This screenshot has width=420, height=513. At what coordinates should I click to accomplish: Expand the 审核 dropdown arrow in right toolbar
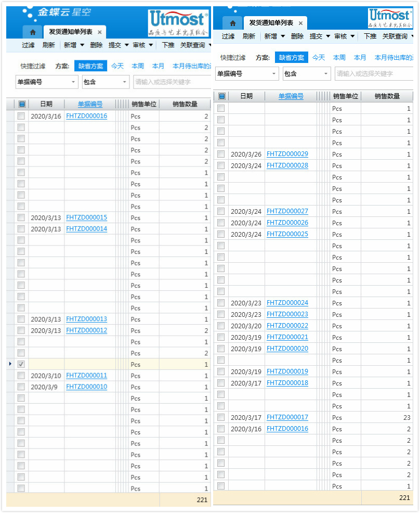coord(352,36)
